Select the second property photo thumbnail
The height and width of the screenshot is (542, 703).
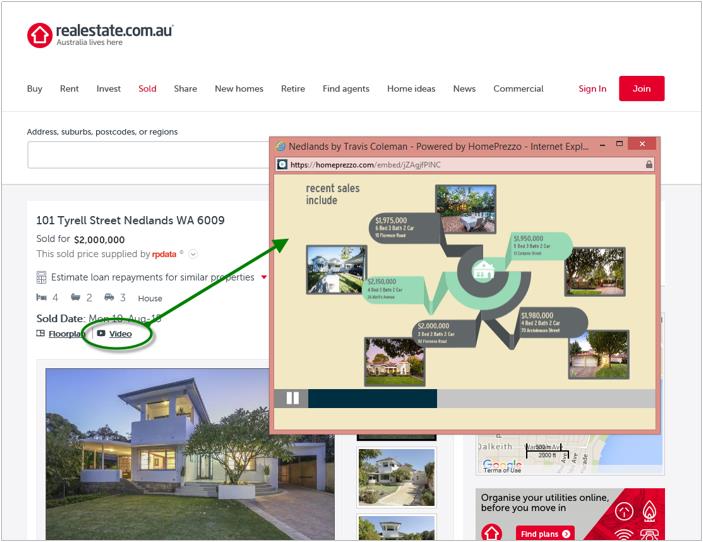pyautogui.click(x=396, y=478)
